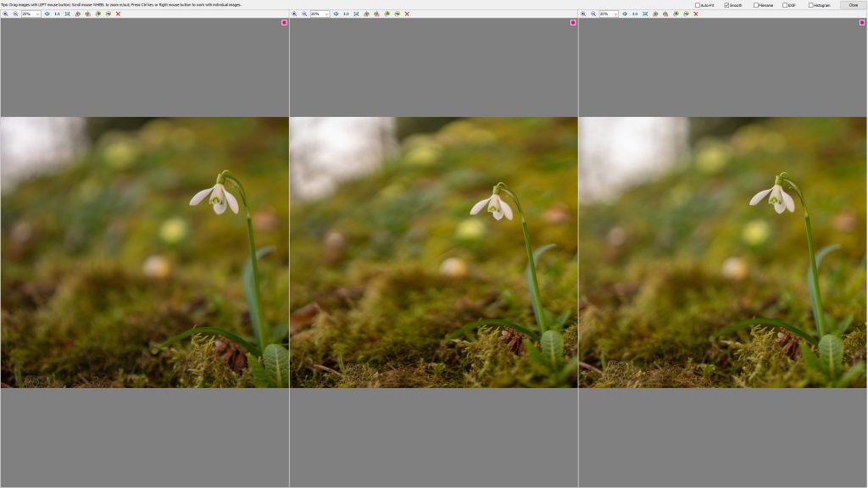Enable the Filename checkbox
The height and width of the screenshot is (488, 868).
pos(756,5)
